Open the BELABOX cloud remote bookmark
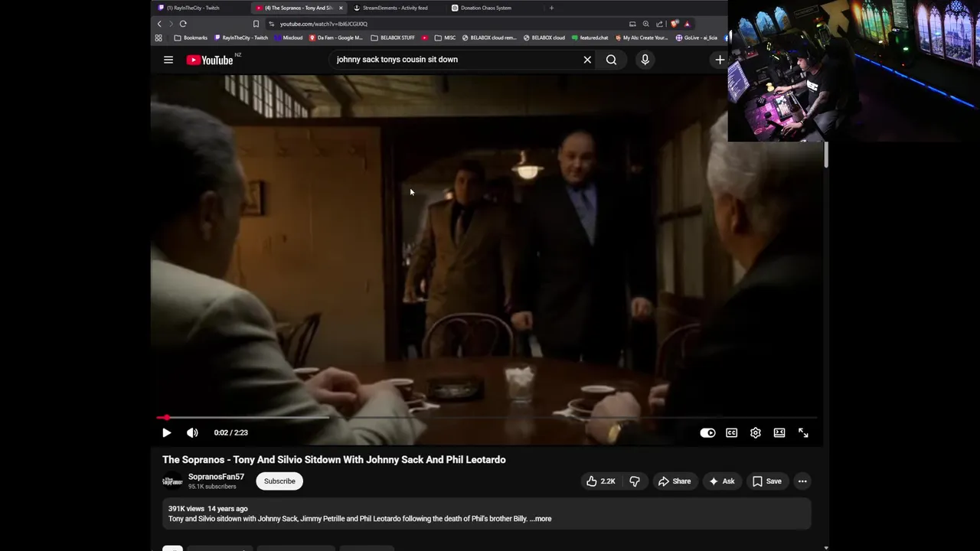The width and height of the screenshot is (980, 551). [489, 37]
